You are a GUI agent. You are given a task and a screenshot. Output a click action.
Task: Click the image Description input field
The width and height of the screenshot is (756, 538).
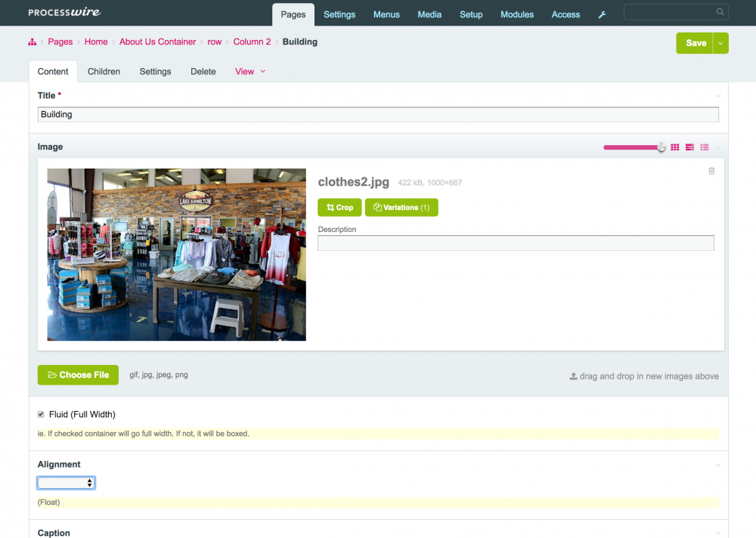pyautogui.click(x=516, y=243)
